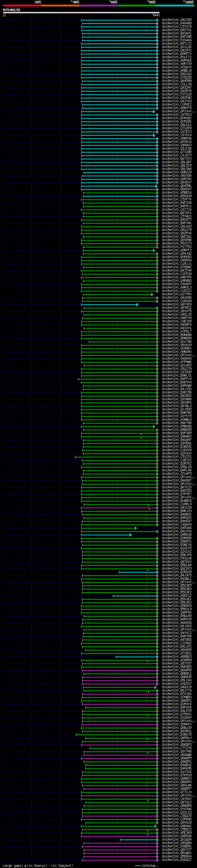Select the query name AV540135

point(11,10)
